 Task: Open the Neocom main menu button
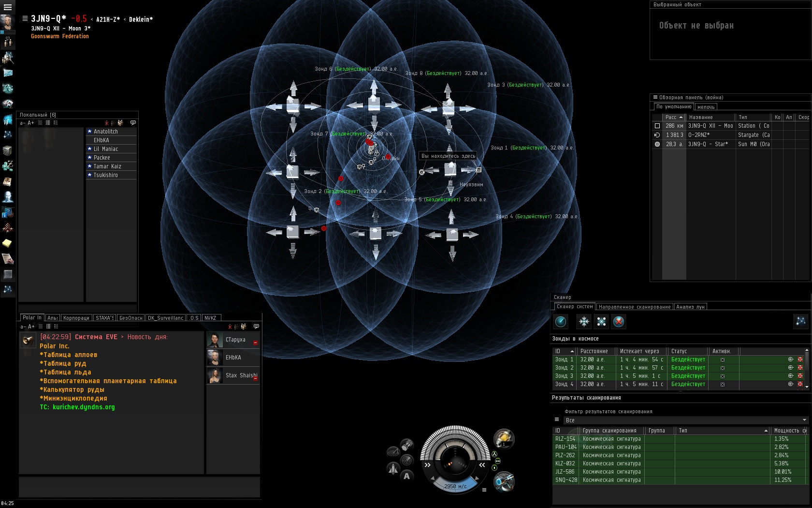(x=7, y=7)
